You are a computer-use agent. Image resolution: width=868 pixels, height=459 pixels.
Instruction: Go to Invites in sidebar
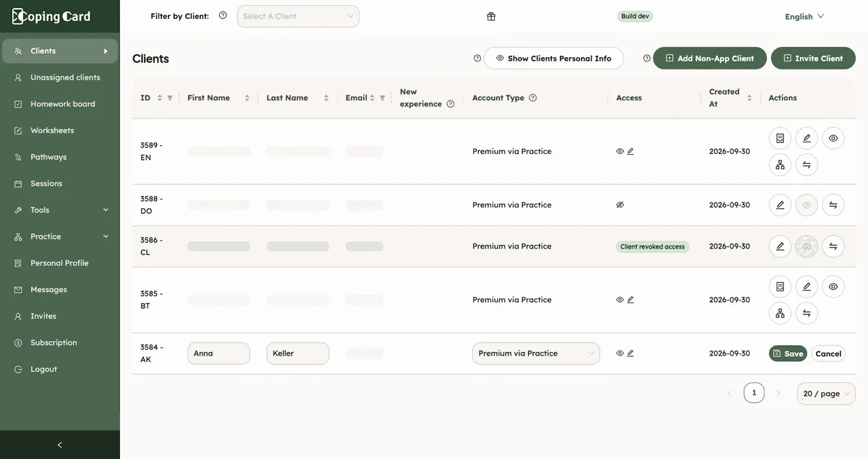[60, 317]
